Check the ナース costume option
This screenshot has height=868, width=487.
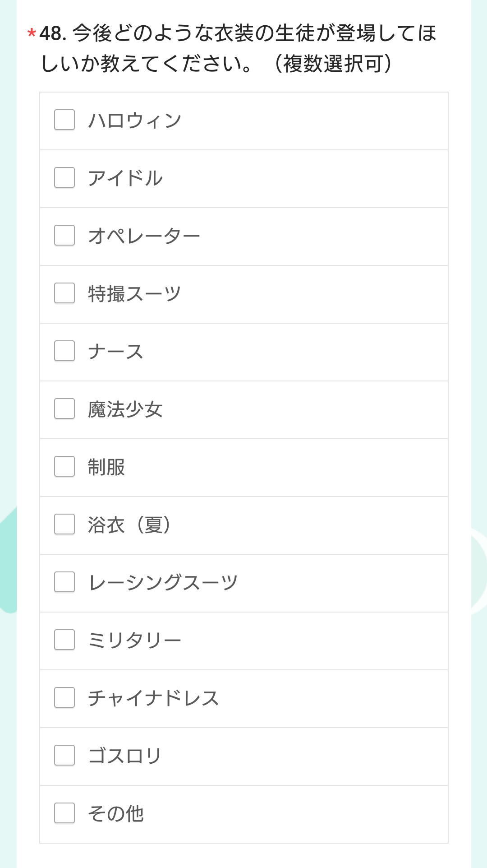click(64, 351)
